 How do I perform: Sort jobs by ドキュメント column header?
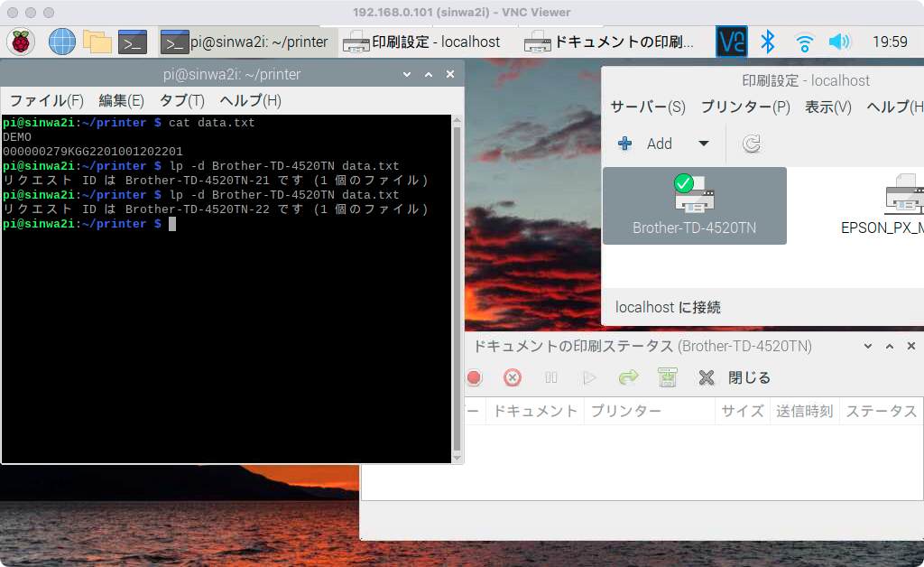[x=534, y=411]
